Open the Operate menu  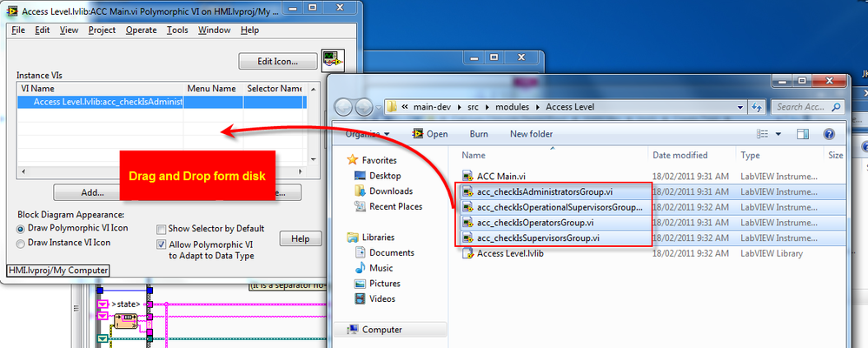point(141,30)
